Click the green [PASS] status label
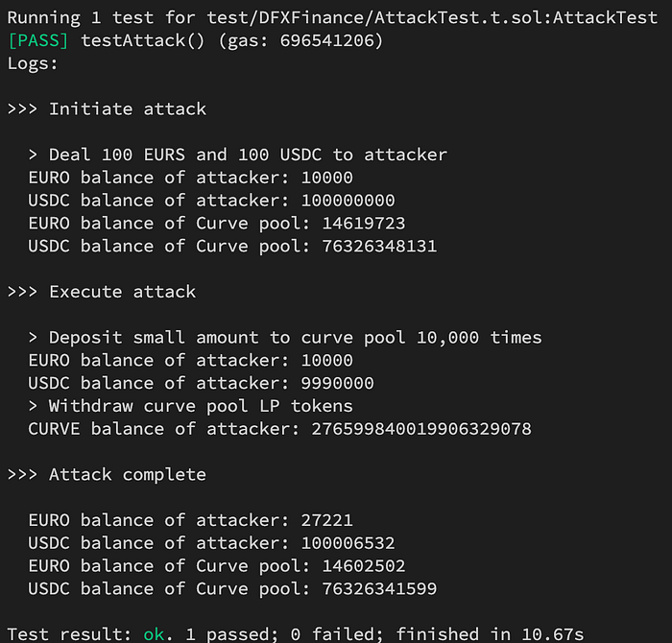 tap(38, 40)
